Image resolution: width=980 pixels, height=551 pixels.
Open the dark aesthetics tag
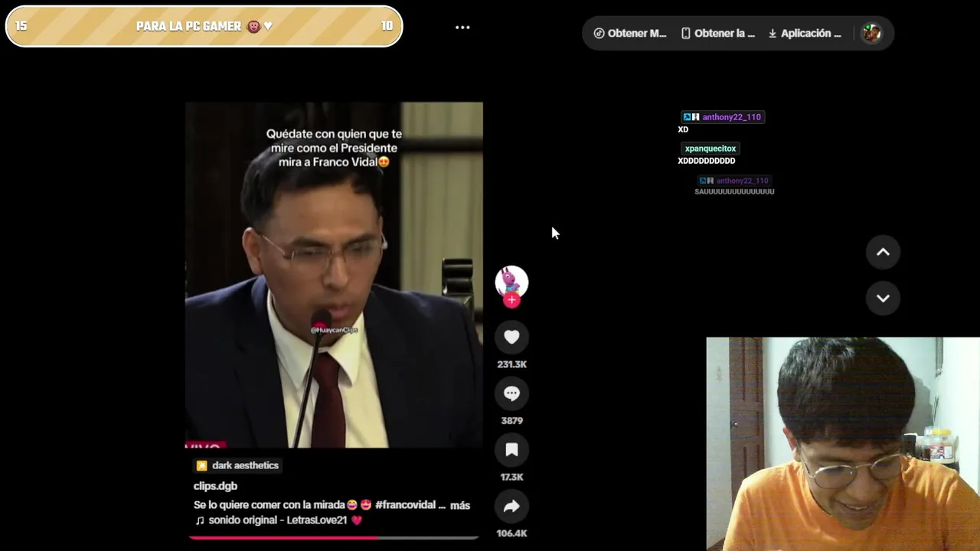(x=237, y=465)
